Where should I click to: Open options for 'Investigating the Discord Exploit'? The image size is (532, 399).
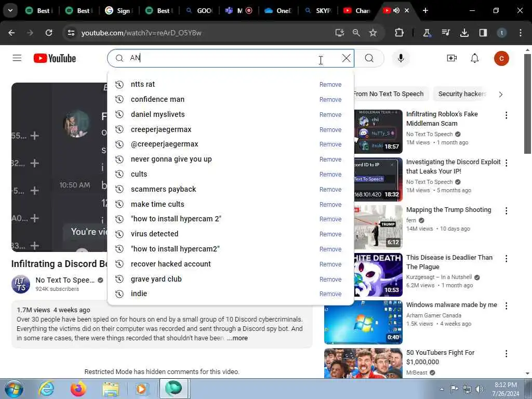pyautogui.click(x=506, y=163)
